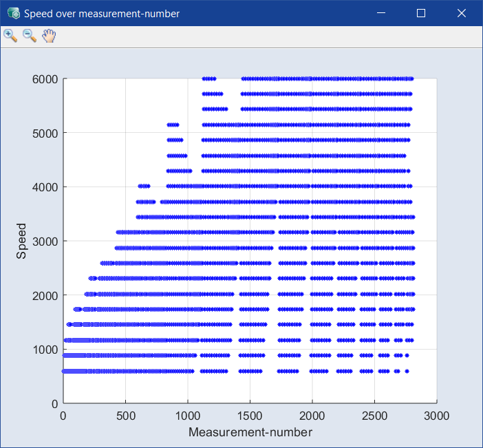Image resolution: width=483 pixels, height=448 pixels.
Task: Click the 1000 y-axis tick label
Action: pos(45,350)
